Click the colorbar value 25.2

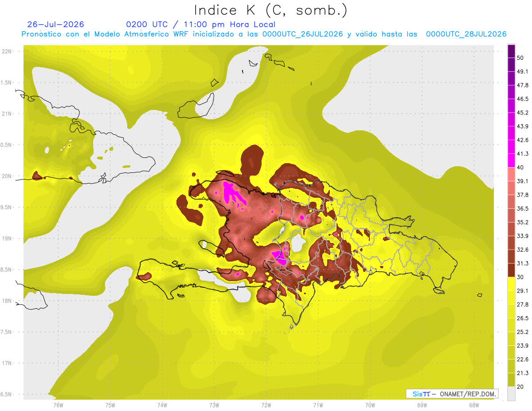click(523, 332)
